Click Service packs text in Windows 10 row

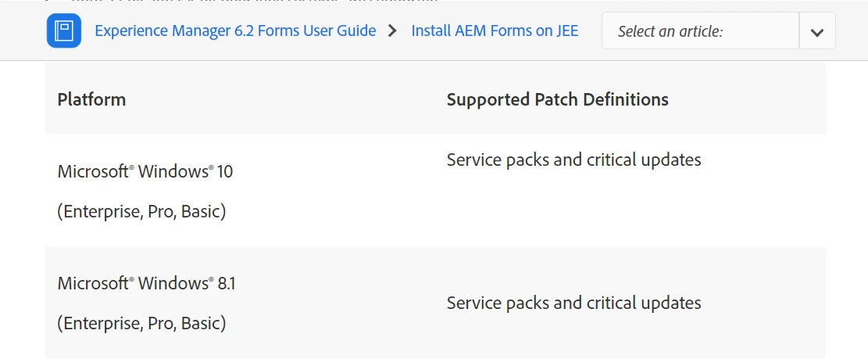pyautogui.click(x=573, y=160)
